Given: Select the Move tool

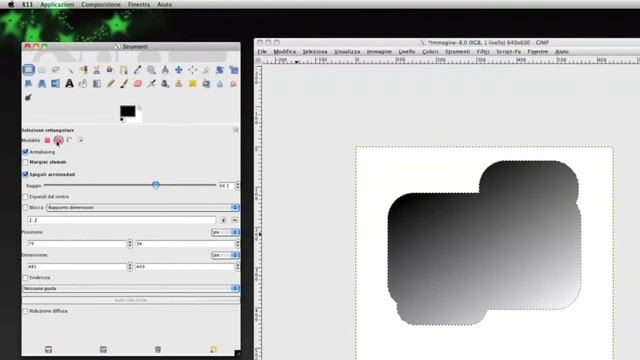Looking at the screenshot, I should 179,70.
